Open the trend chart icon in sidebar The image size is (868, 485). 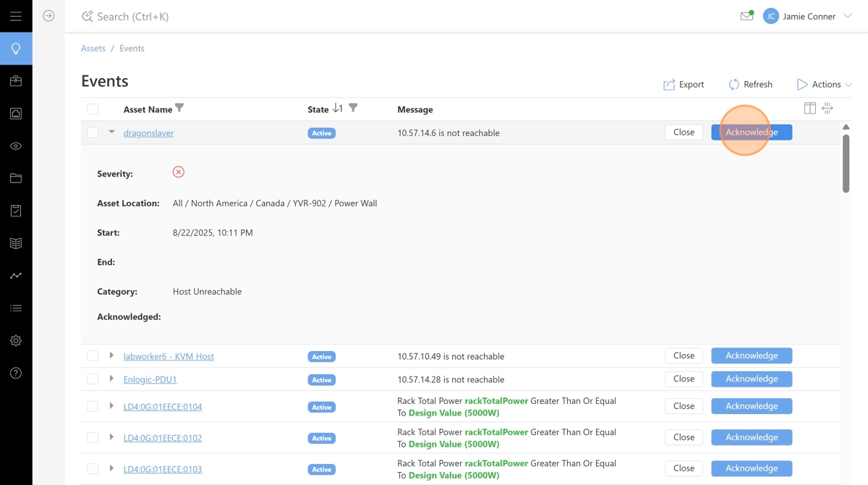[x=16, y=276]
